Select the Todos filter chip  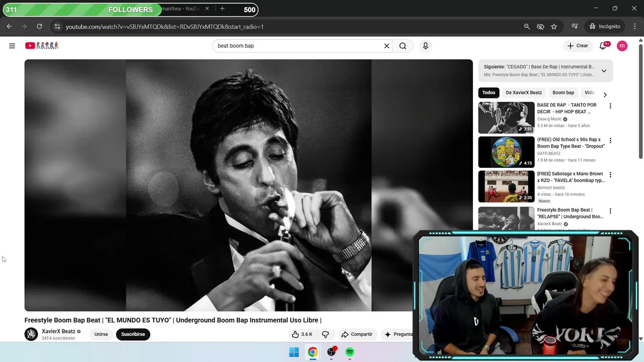[489, 93]
